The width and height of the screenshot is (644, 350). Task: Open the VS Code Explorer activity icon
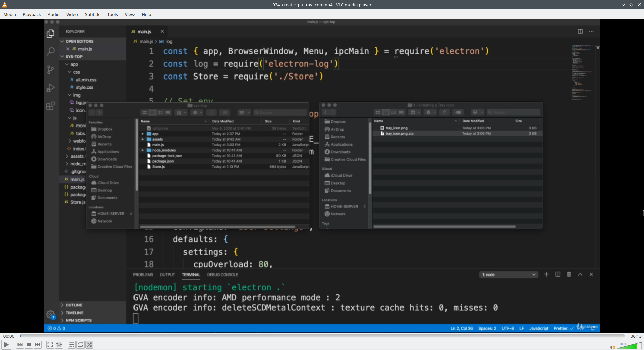51,34
